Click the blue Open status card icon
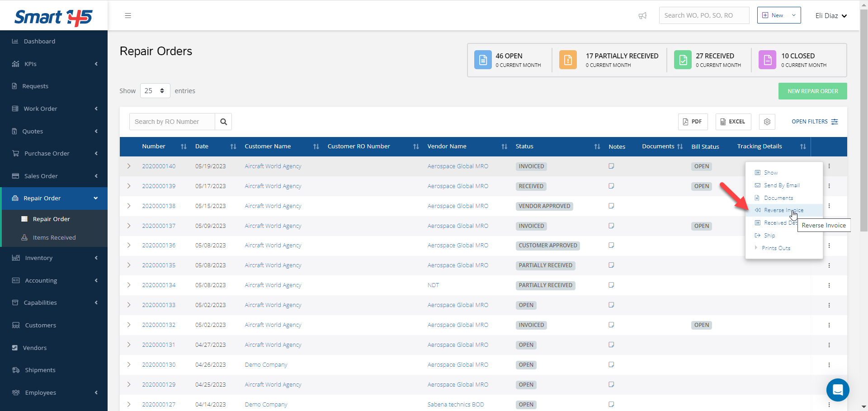This screenshot has width=868, height=411. pyautogui.click(x=482, y=60)
